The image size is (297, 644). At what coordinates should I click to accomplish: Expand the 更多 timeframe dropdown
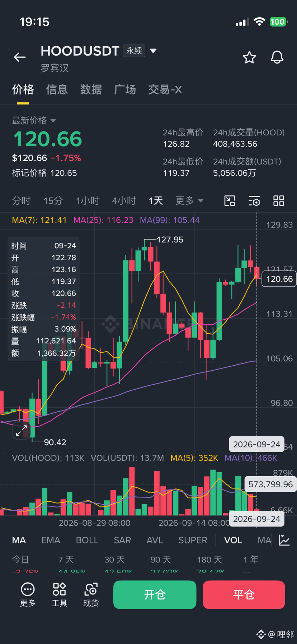tap(189, 200)
